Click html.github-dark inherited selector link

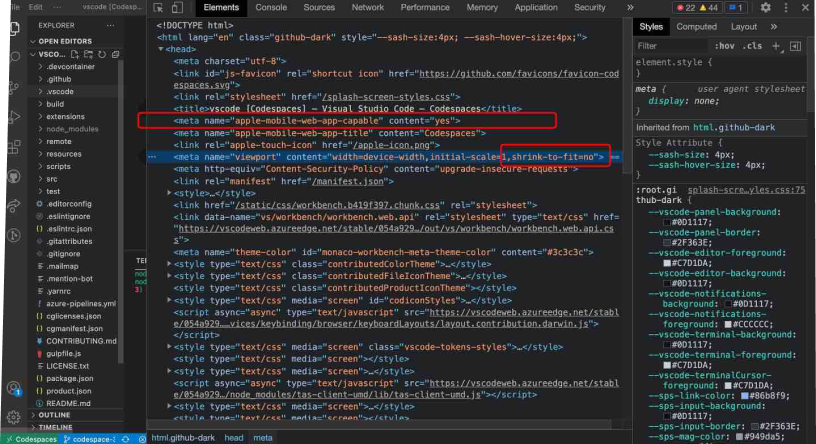[734, 128]
